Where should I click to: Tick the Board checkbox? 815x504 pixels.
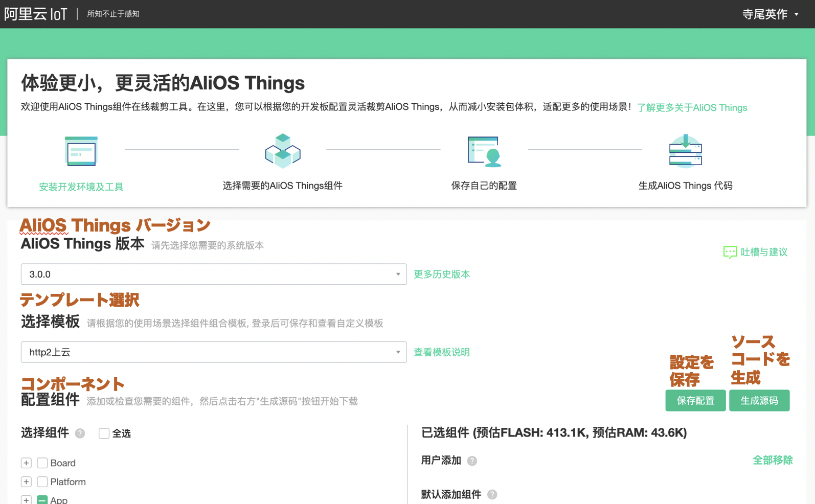[42, 463]
